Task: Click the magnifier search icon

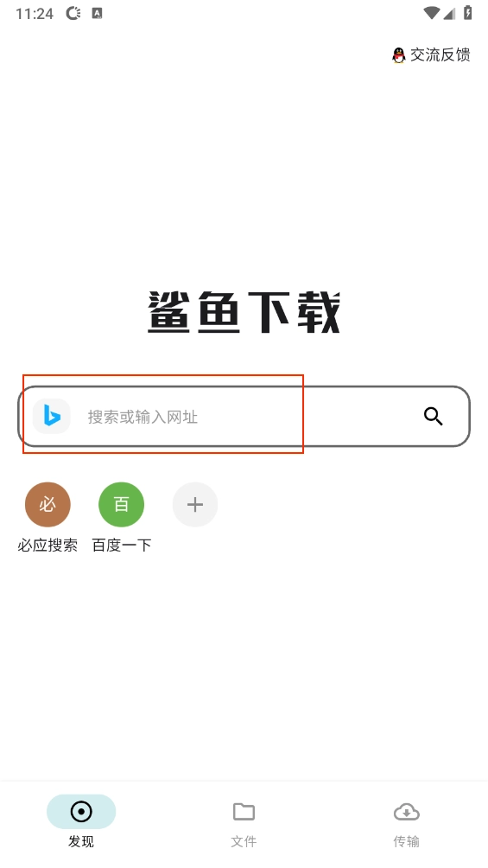Action: (434, 416)
